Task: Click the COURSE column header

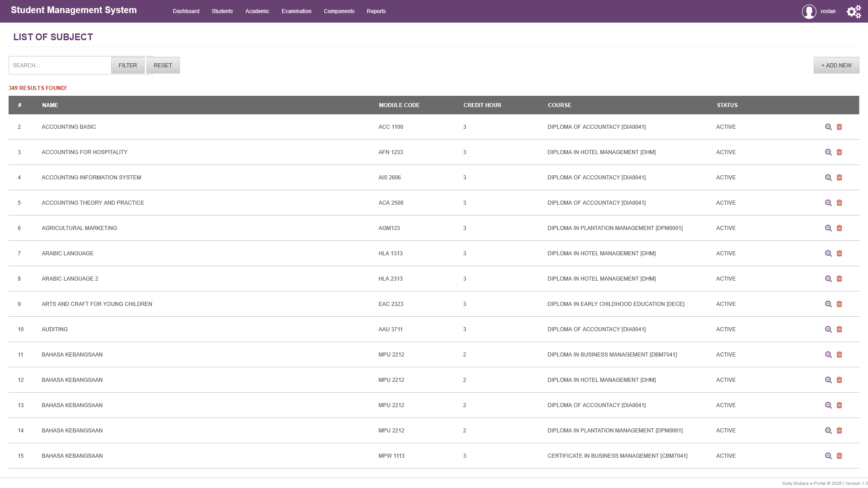Action: 559,105
